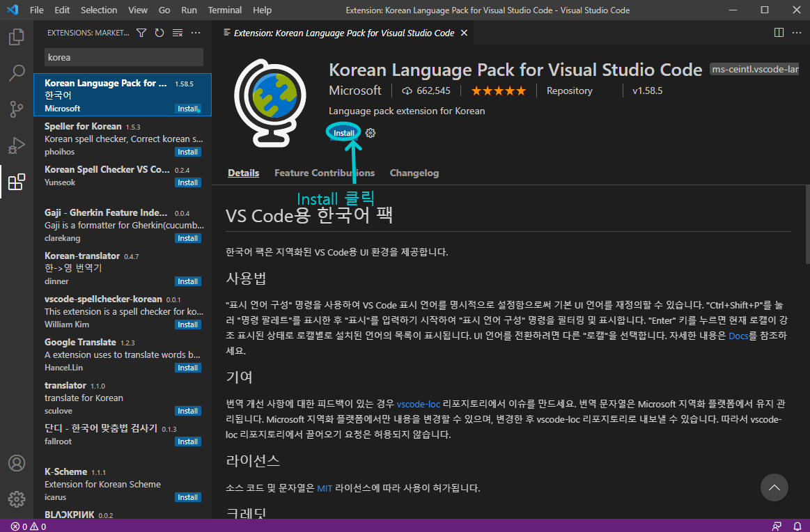Viewport: 810px width, 532px height.
Task: Click version label v1.58.5
Action: (x=647, y=91)
